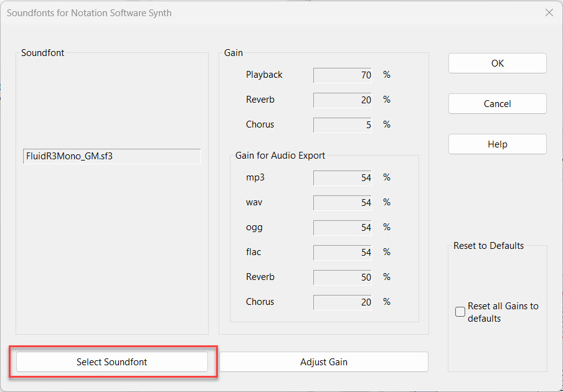Click the Gain Reverb percentage field
This screenshot has height=392, width=563.
342,100
